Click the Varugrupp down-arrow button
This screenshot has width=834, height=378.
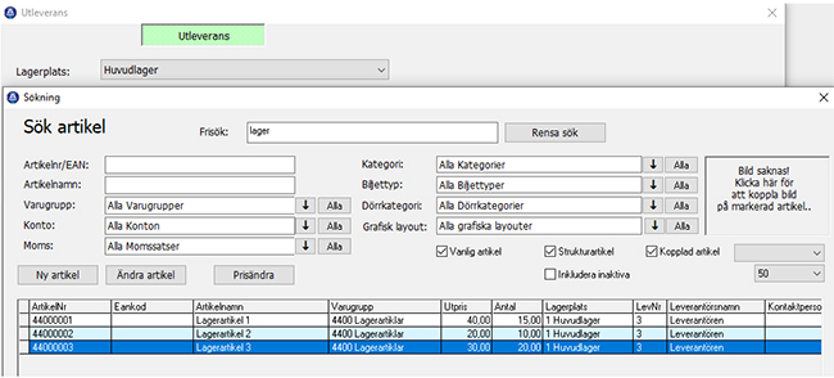[306, 206]
